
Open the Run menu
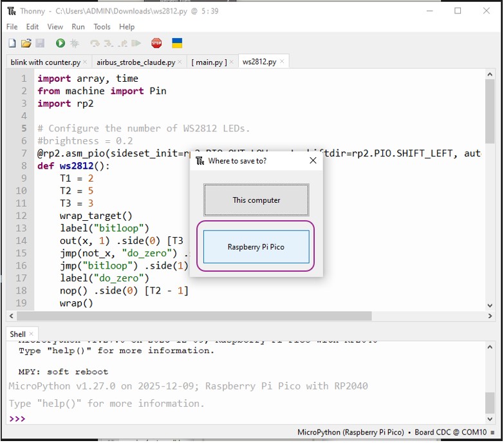[78, 26]
